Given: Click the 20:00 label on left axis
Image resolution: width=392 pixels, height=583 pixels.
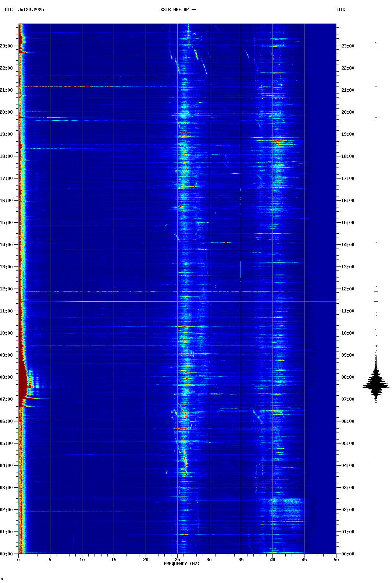Looking at the screenshot, I should [6, 112].
